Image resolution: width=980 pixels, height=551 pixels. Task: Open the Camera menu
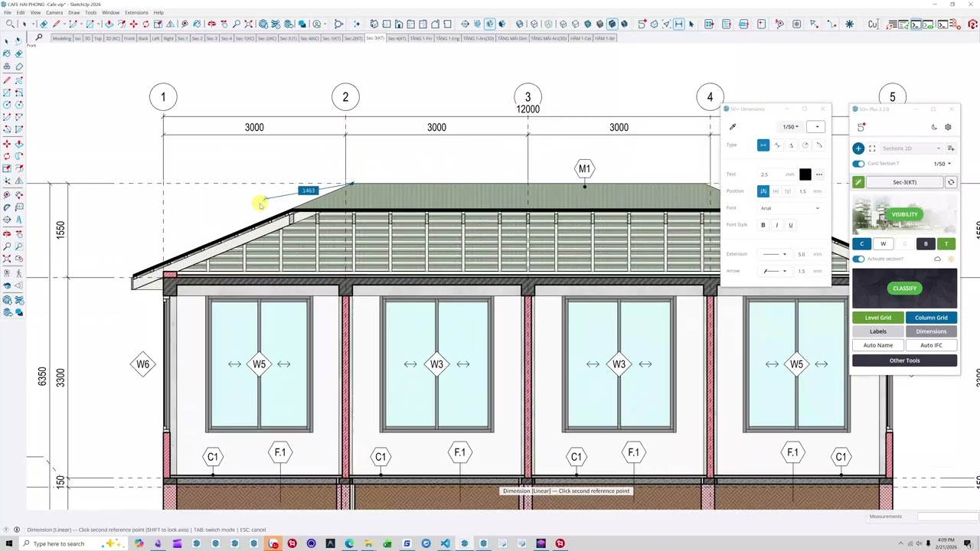pyautogui.click(x=54, y=13)
